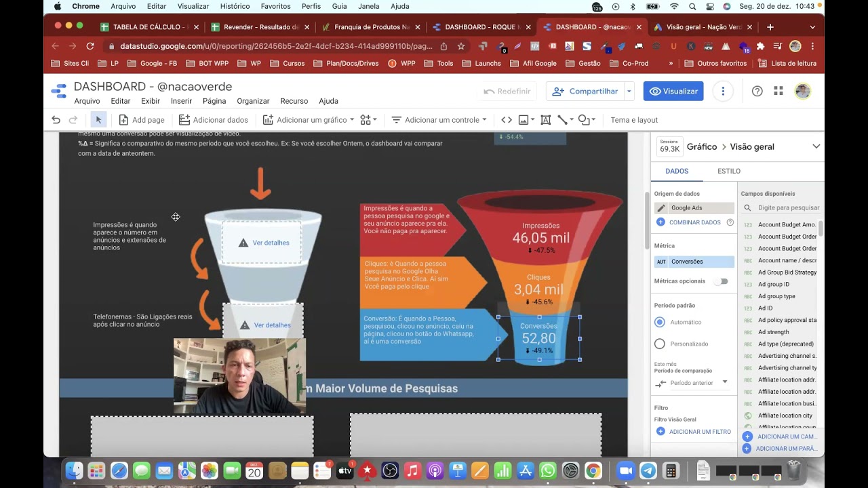The height and width of the screenshot is (488, 868).
Task: Switch to the ESTILO tab
Action: (729, 171)
